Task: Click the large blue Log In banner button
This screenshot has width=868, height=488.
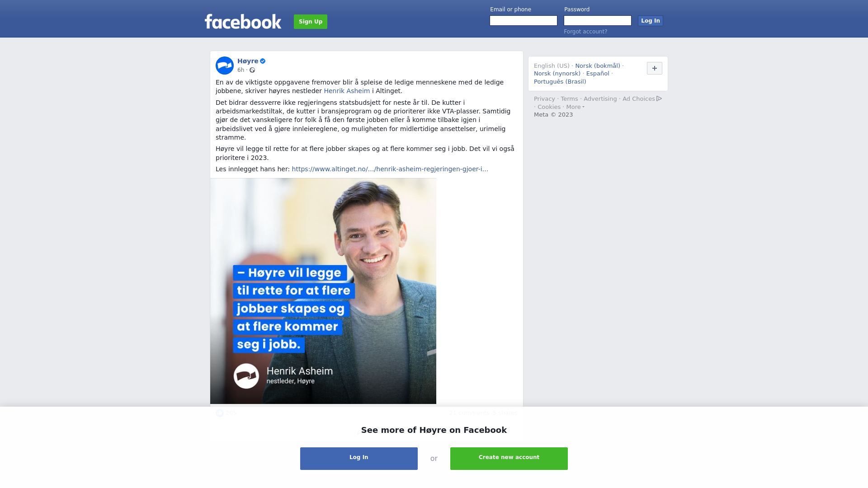Action: 359,459
